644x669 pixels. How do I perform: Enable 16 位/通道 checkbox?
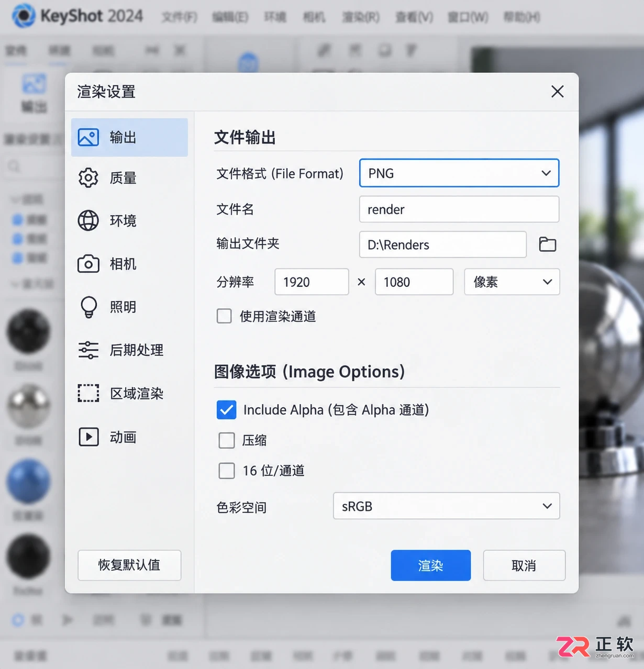tap(226, 471)
